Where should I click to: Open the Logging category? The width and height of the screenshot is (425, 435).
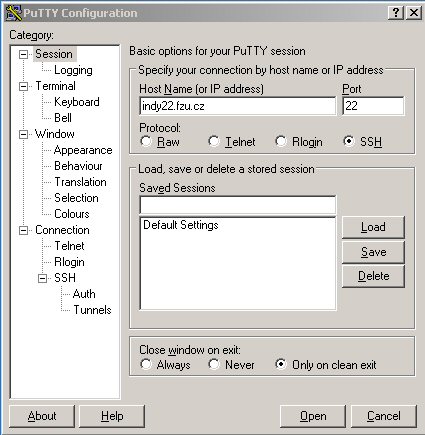coord(73,70)
